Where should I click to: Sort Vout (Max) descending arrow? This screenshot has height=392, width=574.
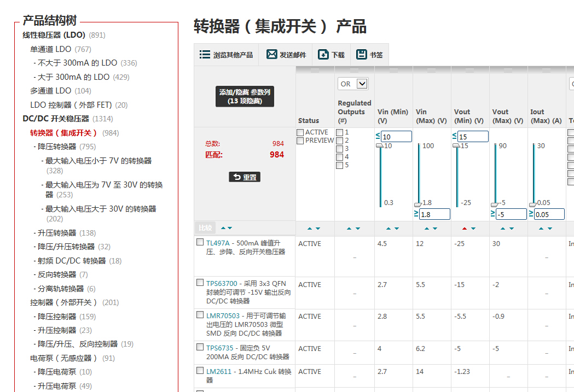512,229
